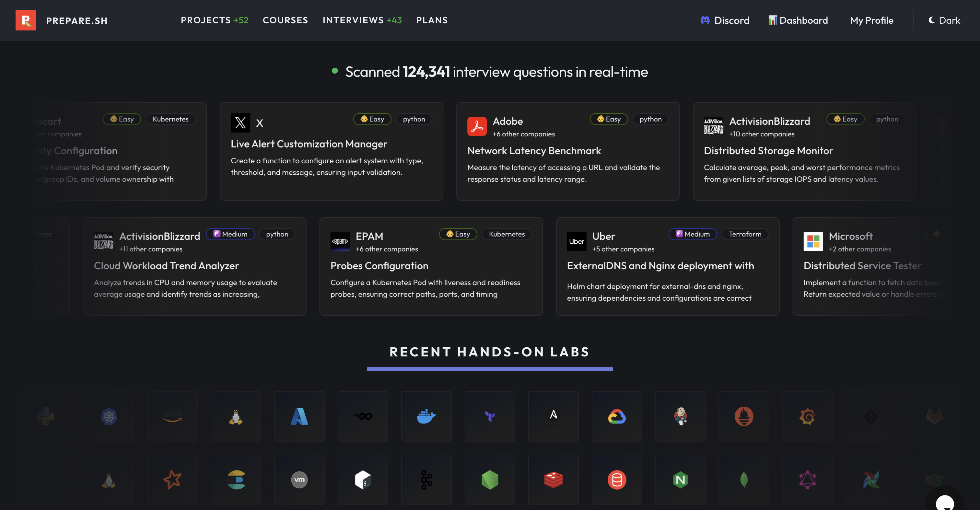The height and width of the screenshot is (510, 980).
Task: Click '+5 other companies' under Uber
Action: coord(623,249)
